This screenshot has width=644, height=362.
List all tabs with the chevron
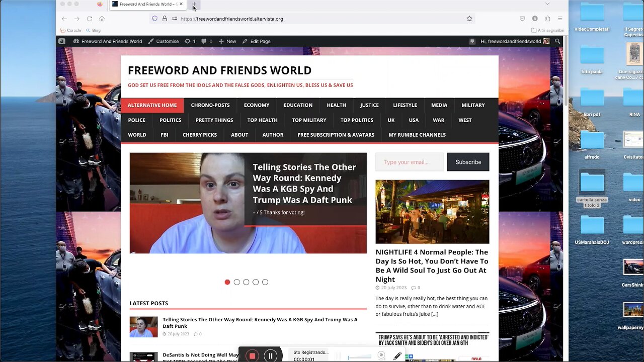(547, 4)
